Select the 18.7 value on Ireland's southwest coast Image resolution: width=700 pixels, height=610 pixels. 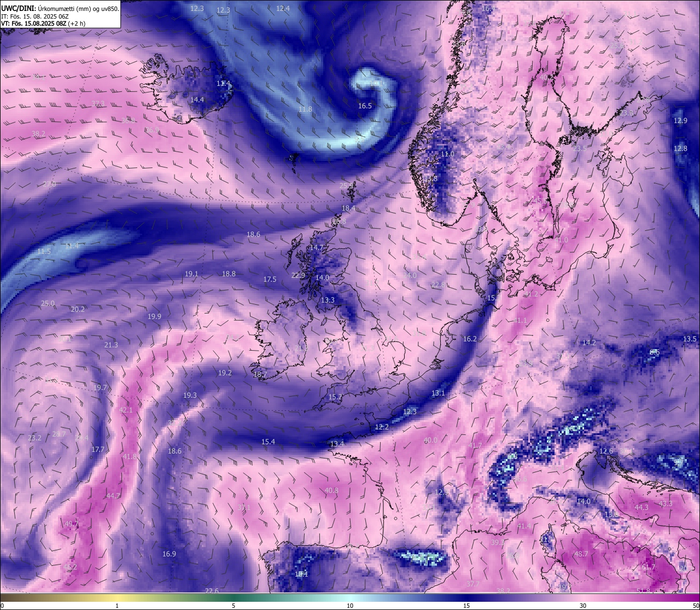(260, 375)
